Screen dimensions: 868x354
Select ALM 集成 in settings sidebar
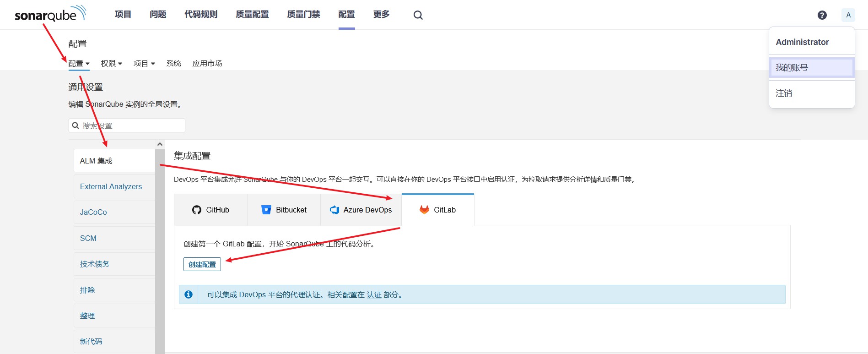point(114,161)
